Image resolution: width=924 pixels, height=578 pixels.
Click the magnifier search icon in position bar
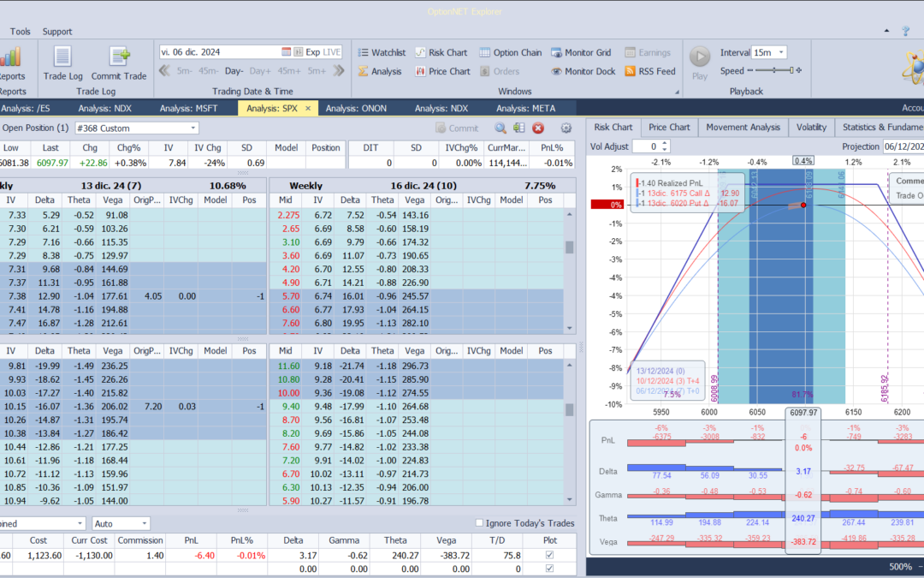point(500,128)
